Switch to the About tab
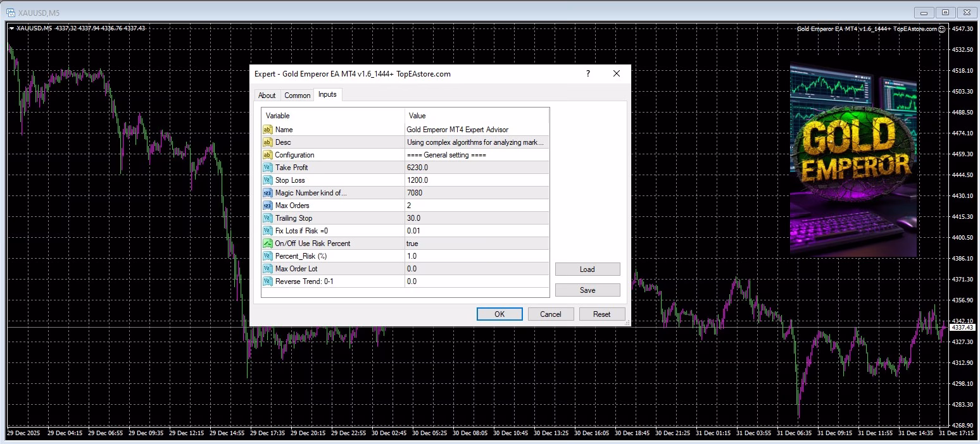This screenshot has height=444, width=980. pos(267,96)
